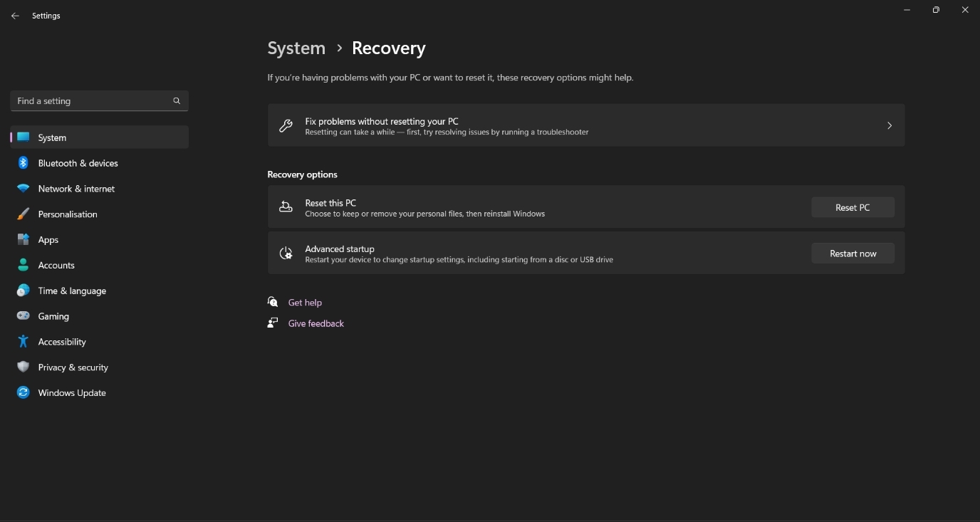The height and width of the screenshot is (522, 980).
Task: Click the back arrow in Settings
Action: (x=14, y=16)
